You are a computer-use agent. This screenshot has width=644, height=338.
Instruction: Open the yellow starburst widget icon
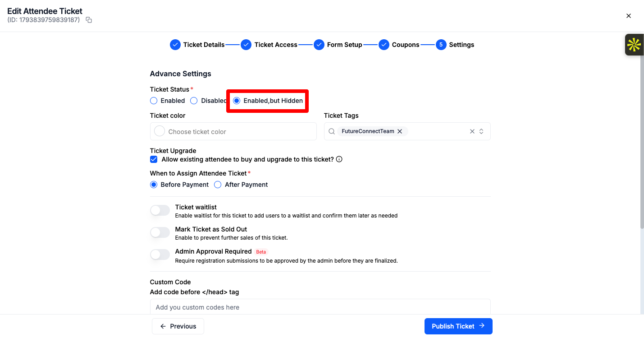[x=634, y=45]
